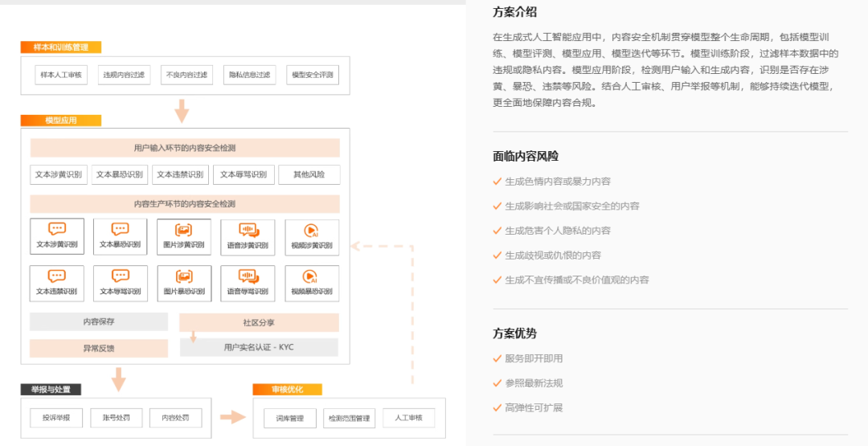
Task: Click the 其他风险 box
Action: pos(309,174)
